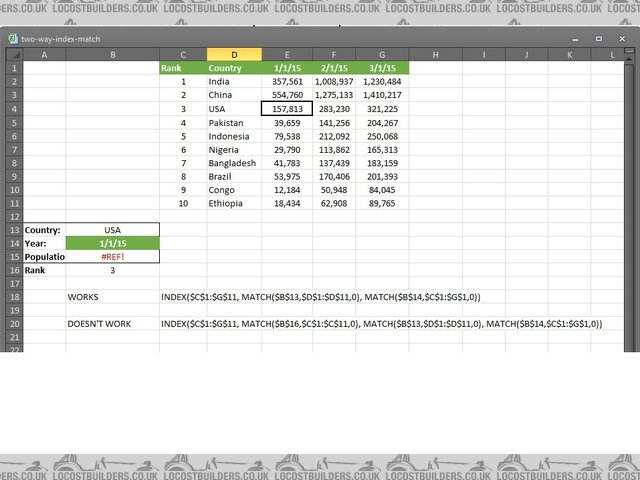
Task: Select the Ethiopia cell in row 11
Action: (x=234, y=203)
